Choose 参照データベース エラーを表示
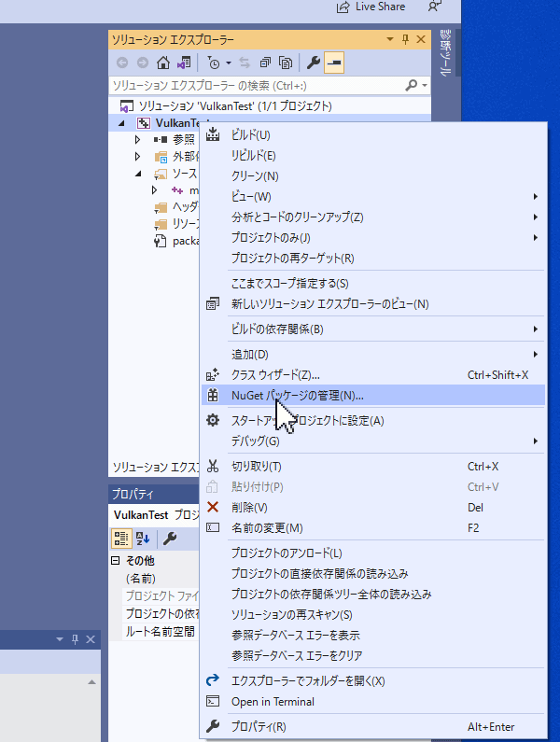This screenshot has height=742, width=560. 373,635
